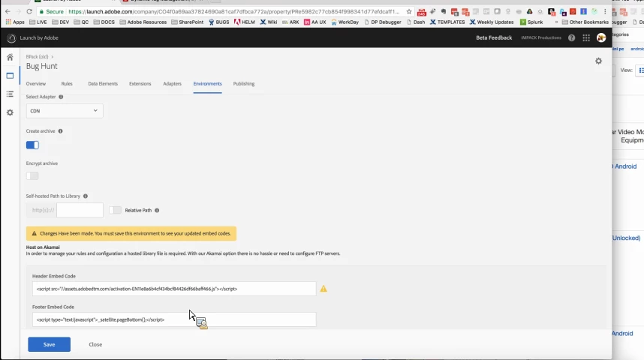This screenshot has width=644, height=360.
Task: Show hidden bookmarks with overflow chevron
Action: pos(556,22)
